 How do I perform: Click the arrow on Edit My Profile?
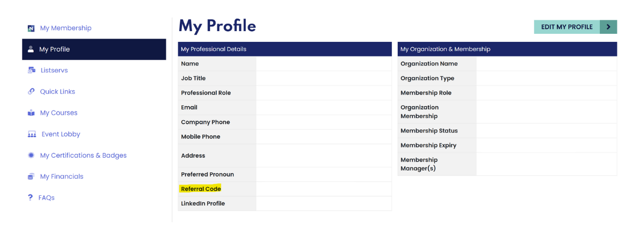(x=608, y=27)
